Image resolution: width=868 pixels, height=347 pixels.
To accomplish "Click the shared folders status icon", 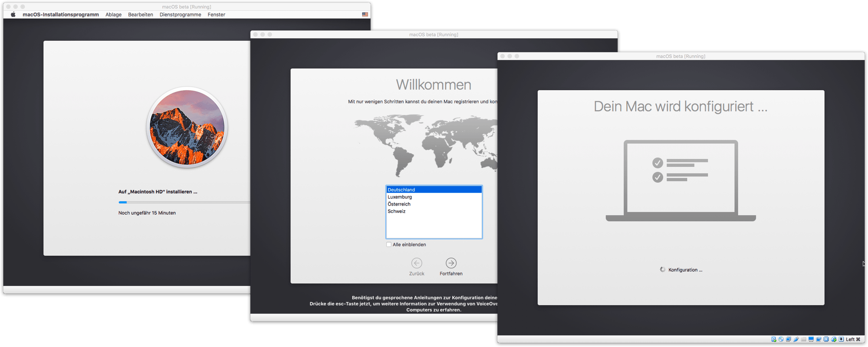I will pyautogui.click(x=803, y=339).
